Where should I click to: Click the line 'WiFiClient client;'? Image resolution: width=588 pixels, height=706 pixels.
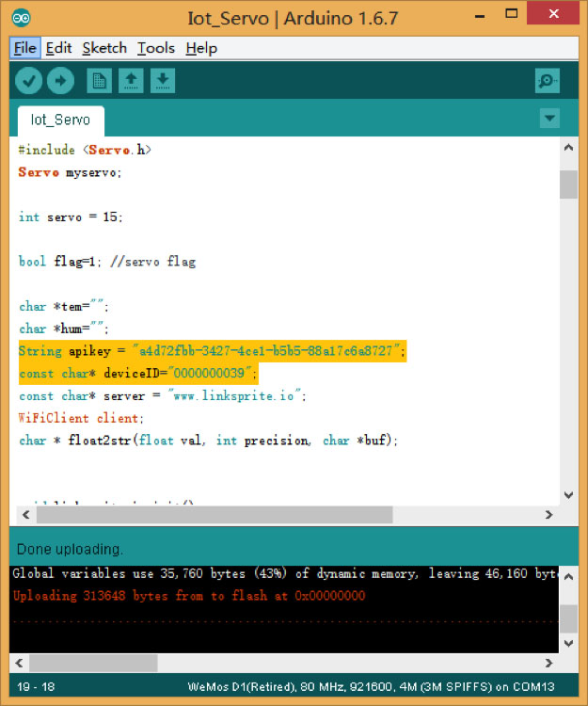pyautogui.click(x=81, y=418)
